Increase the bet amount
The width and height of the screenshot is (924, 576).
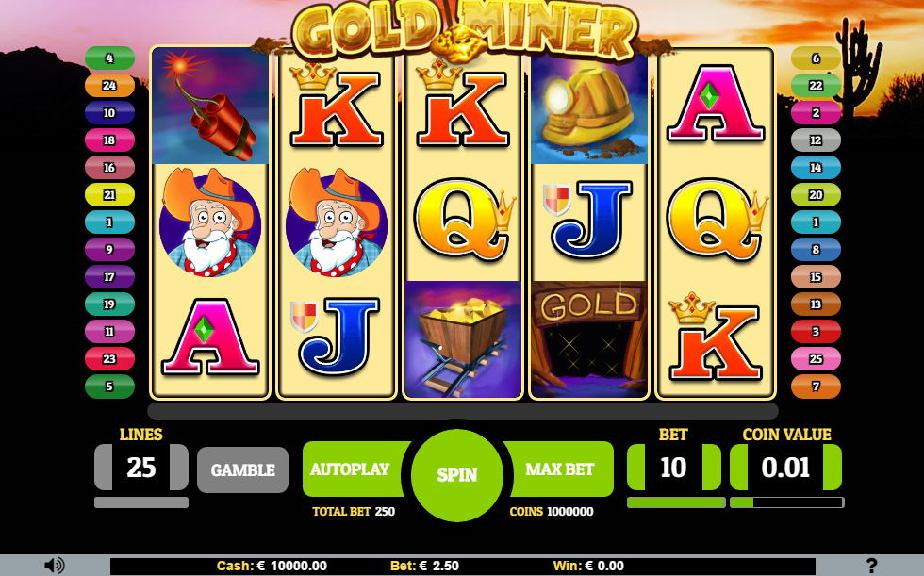712,467
